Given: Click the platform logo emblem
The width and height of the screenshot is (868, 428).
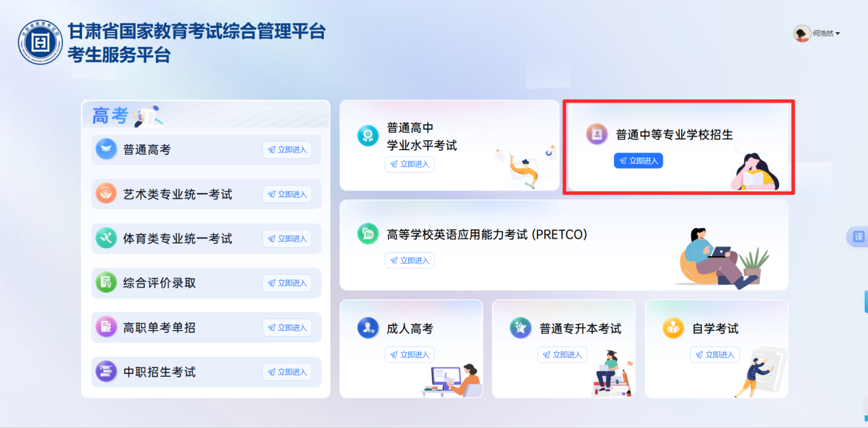Looking at the screenshot, I should coord(40,42).
